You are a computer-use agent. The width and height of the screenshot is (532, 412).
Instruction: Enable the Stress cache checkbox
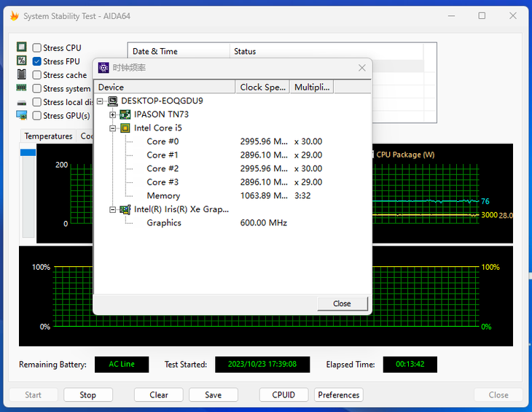click(x=36, y=74)
